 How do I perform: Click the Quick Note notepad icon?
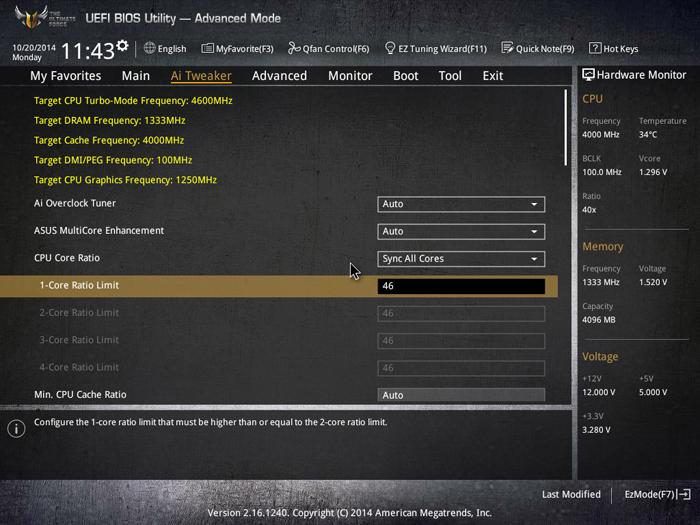(507, 48)
